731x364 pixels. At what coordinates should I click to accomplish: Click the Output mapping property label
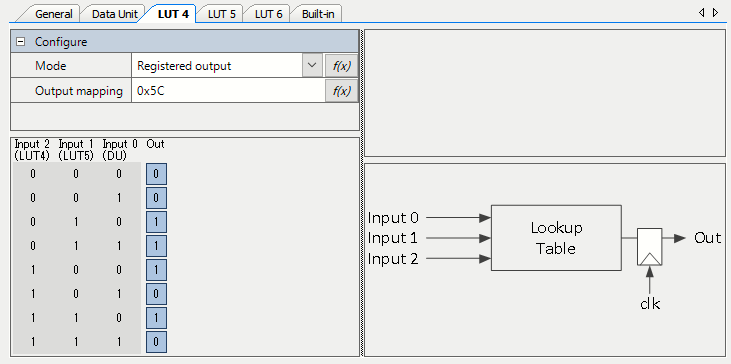79,91
